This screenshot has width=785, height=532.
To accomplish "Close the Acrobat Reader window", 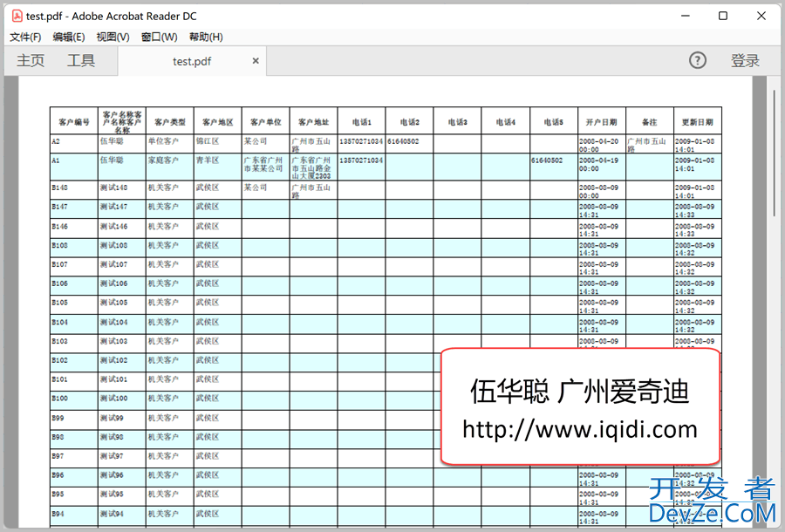I will 761,16.
